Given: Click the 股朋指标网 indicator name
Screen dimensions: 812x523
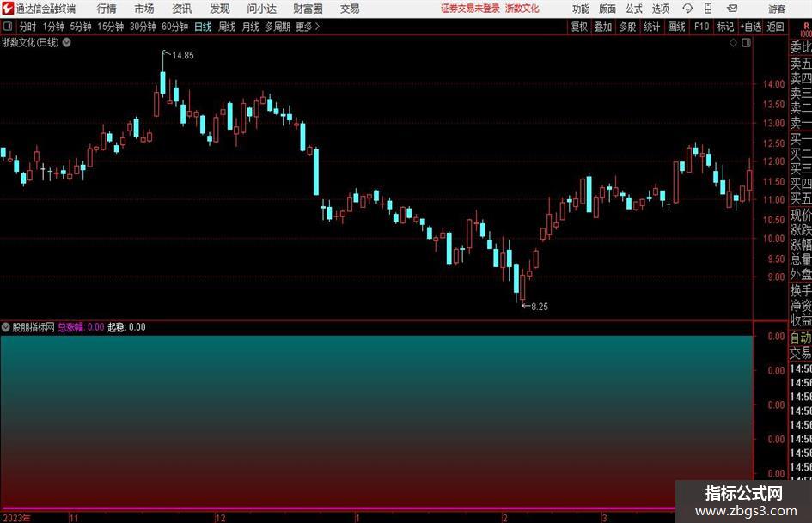Looking at the screenshot, I should pyautogui.click(x=34, y=327).
